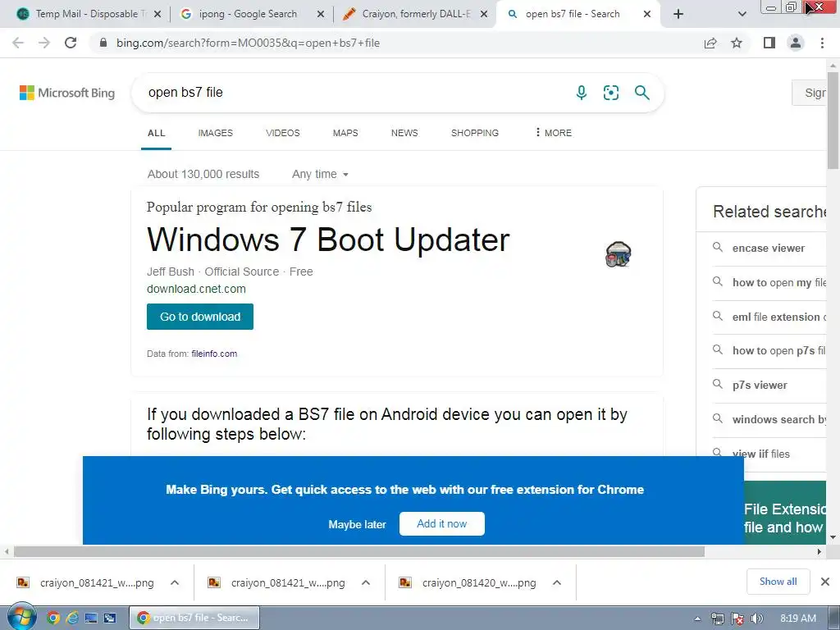
Task: Select related search p7s viewer
Action: (760, 386)
